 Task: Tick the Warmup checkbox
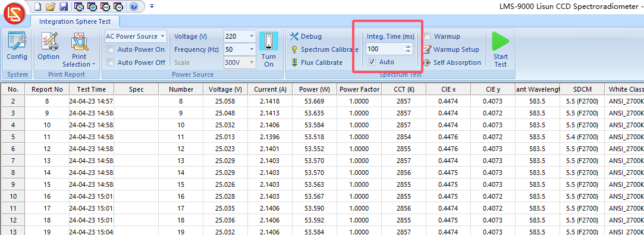point(427,36)
